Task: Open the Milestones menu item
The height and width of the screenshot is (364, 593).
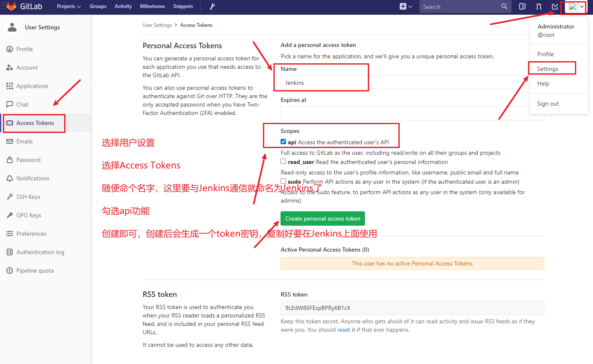Action: coord(153,6)
